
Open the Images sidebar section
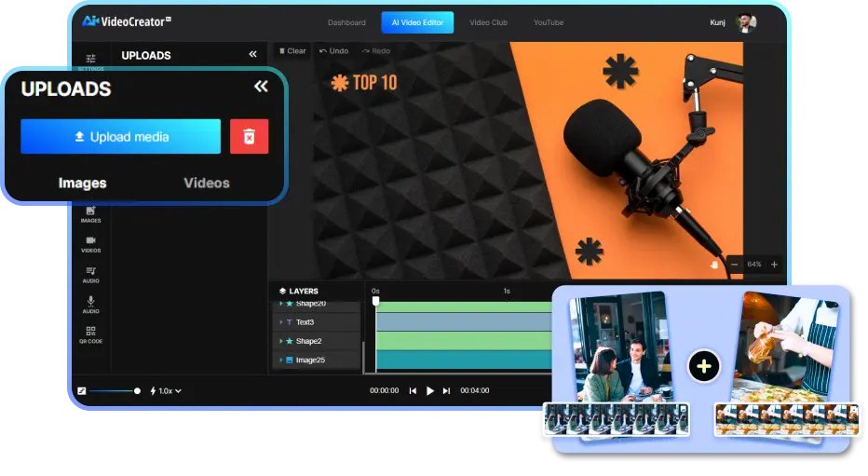(90, 213)
